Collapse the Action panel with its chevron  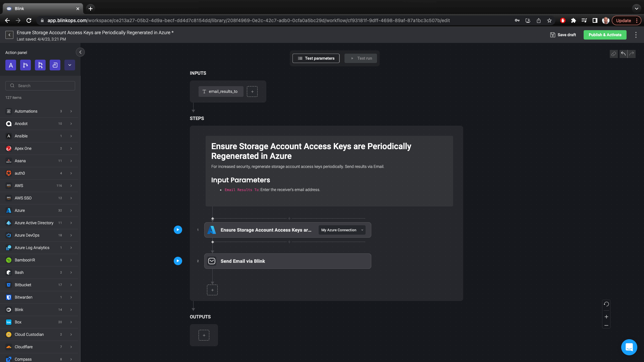coord(80,52)
